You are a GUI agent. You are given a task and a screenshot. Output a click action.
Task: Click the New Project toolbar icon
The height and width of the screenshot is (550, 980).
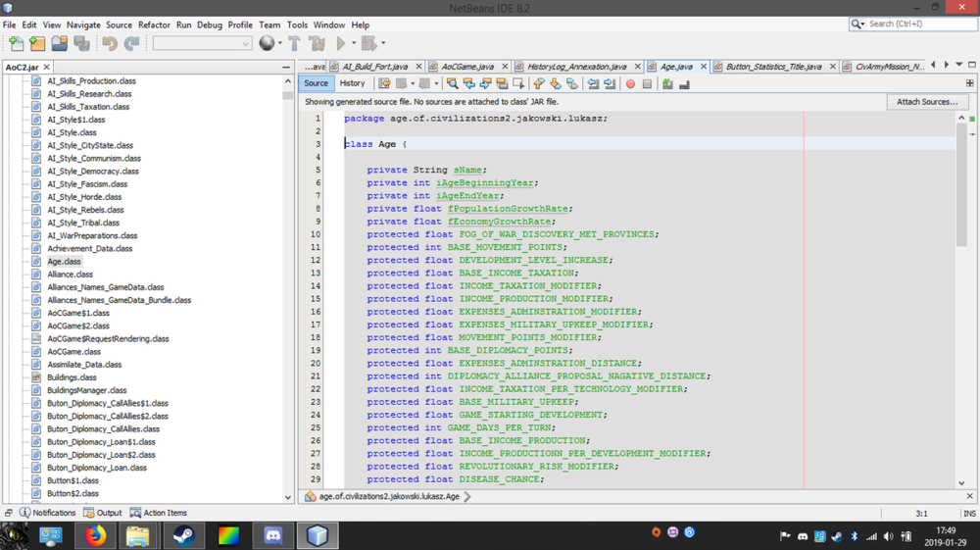[37, 43]
